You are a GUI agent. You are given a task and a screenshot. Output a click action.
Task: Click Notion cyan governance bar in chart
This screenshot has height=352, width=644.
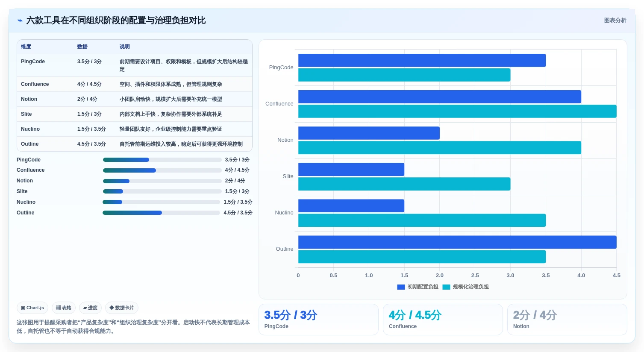440,147
